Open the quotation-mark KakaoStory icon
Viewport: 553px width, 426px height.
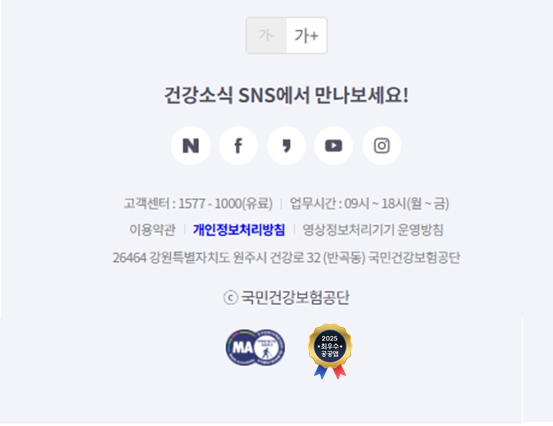point(286,146)
